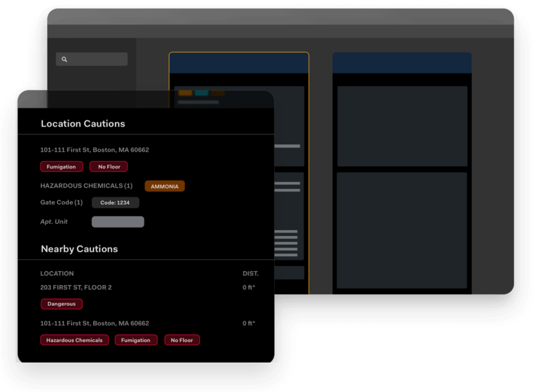Expand the Gate Code (1) entry
Image resolution: width=534 pixels, height=392 pixels.
click(61, 202)
